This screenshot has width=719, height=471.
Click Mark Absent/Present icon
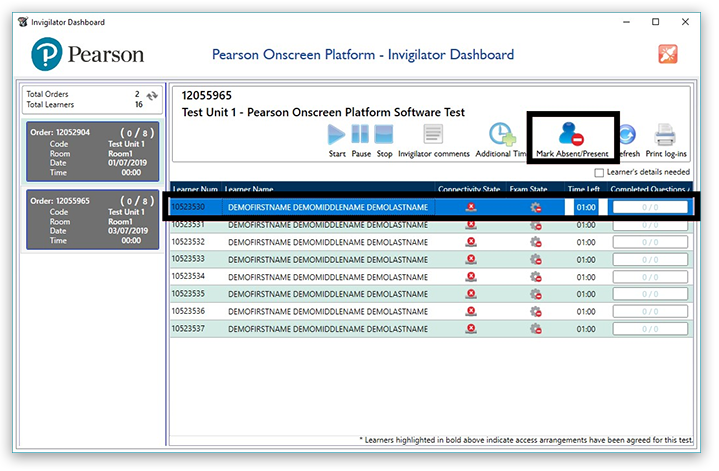pyautogui.click(x=571, y=135)
